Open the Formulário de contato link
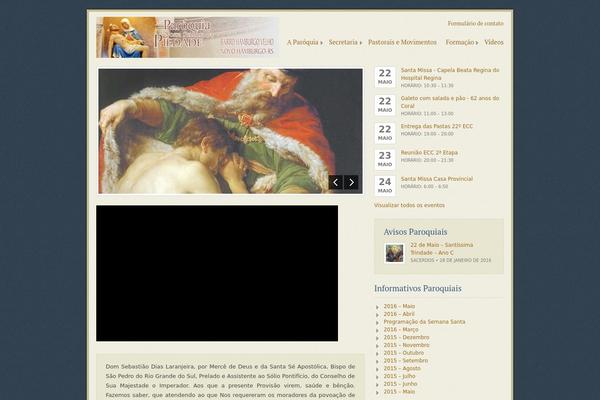Viewport: 600px width, 400px height. pos(476,24)
